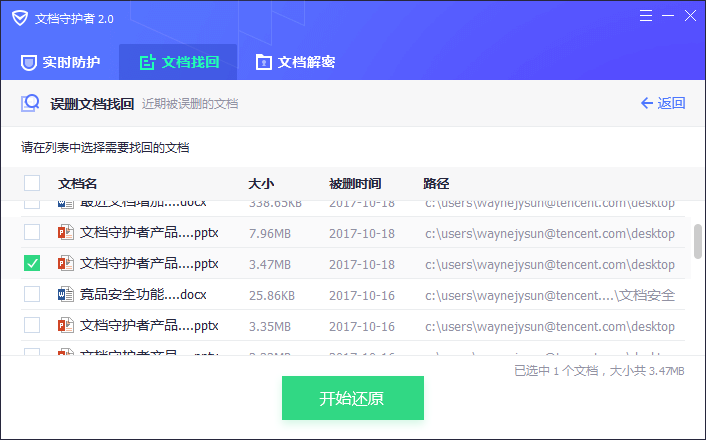Click the 文档找回 tab icon
Screen dimensions: 706x440
click(147, 62)
